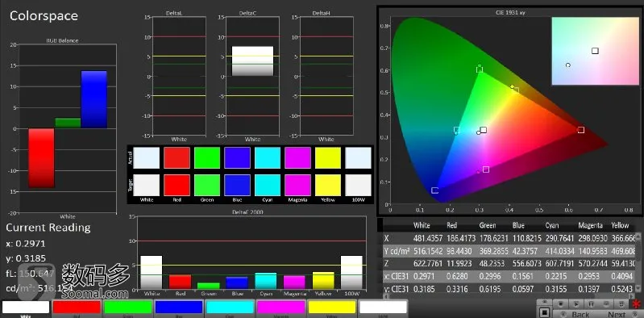Click the loop continuous-read icon
This screenshot has width=644, height=318.
point(621,304)
